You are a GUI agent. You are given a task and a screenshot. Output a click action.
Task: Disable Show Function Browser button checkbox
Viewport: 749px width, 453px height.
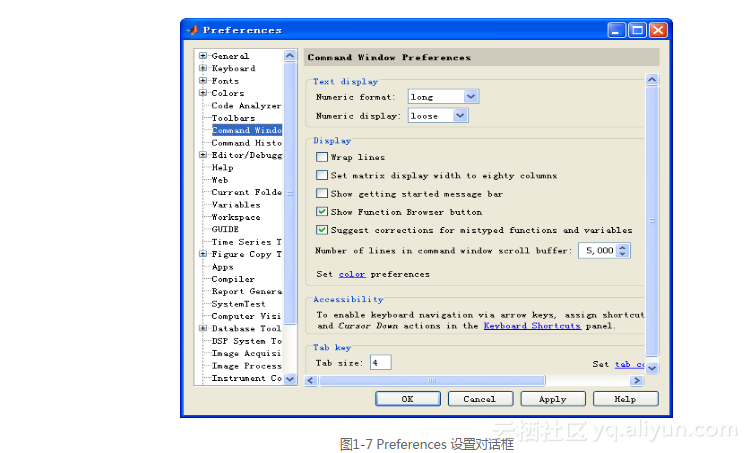pyautogui.click(x=322, y=211)
